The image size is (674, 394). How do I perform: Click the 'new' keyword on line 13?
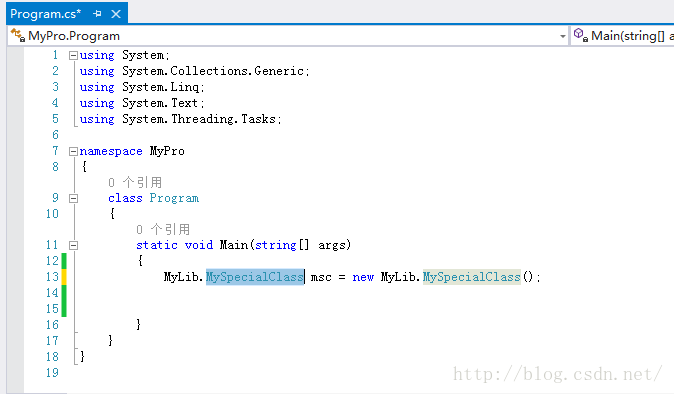363,278
